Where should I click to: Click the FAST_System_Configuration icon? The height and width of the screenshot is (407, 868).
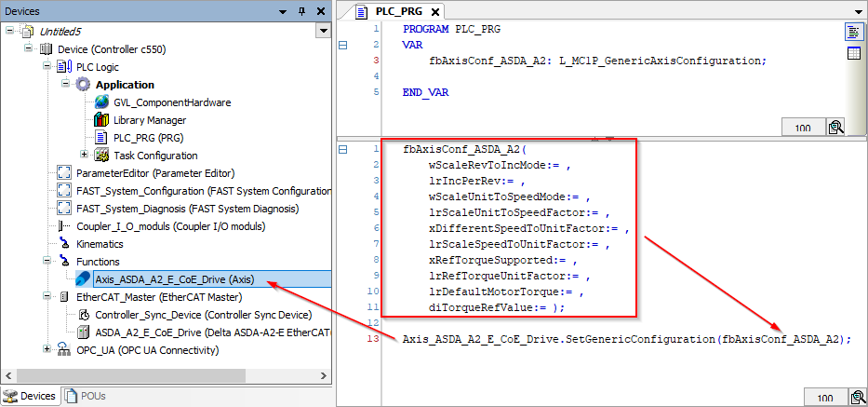coord(65,191)
